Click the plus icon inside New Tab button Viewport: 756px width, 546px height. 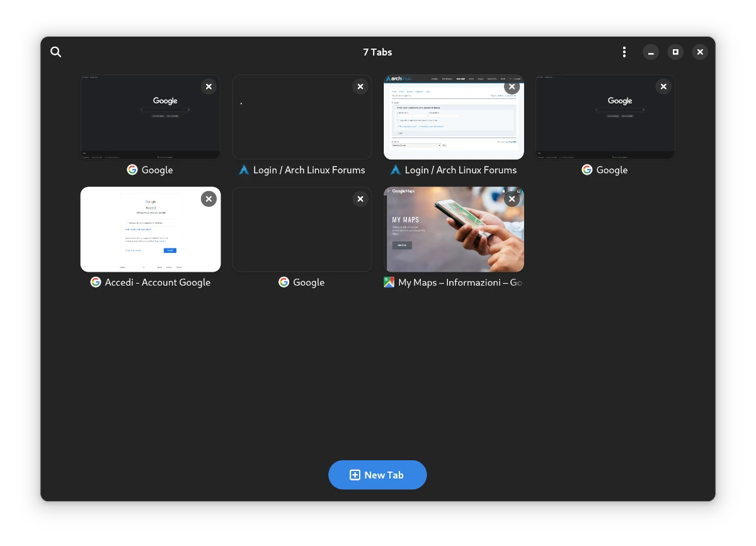coord(354,475)
